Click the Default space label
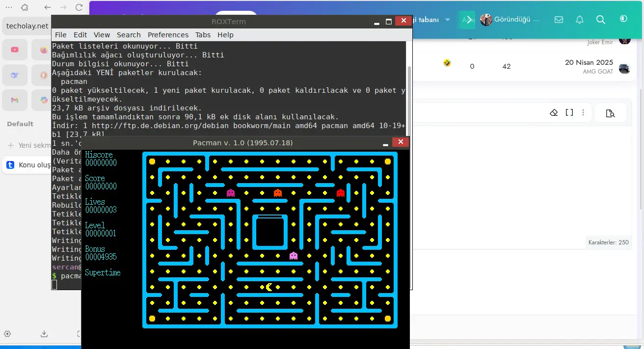Viewport: 644px width, 349px height. 20,124
